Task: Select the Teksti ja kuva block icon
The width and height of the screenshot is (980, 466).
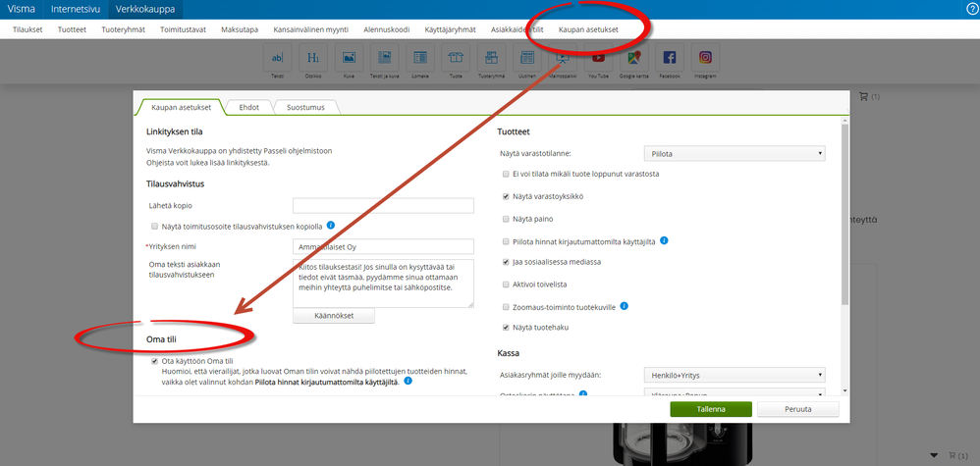Action: coord(384,58)
